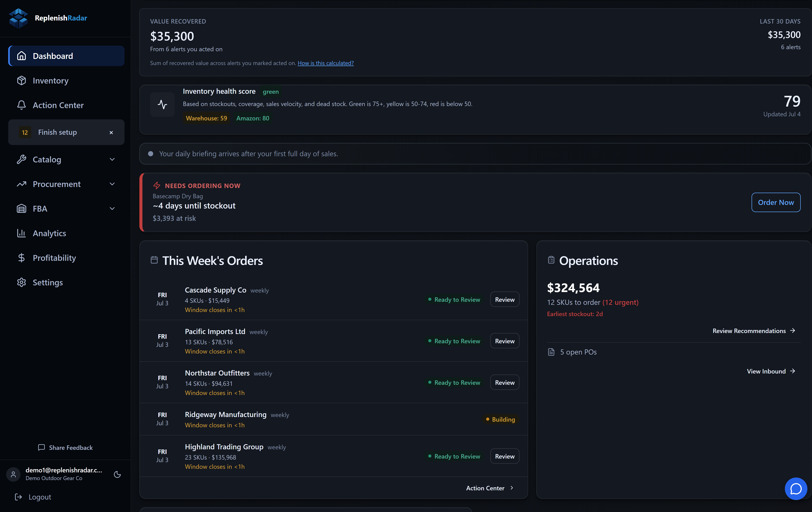This screenshot has width=812, height=512.
Task: Review the Pacific Imports Ltd order
Action: point(504,341)
